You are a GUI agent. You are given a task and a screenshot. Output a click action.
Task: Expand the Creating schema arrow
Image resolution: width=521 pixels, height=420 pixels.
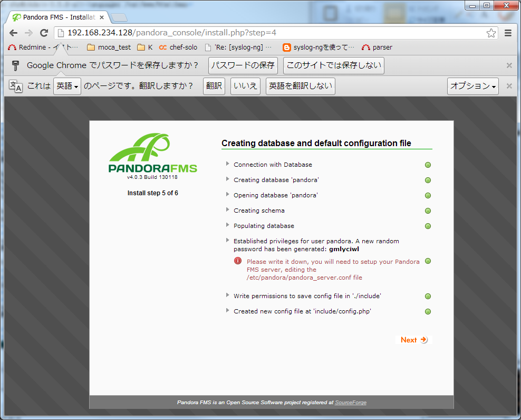(x=228, y=211)
